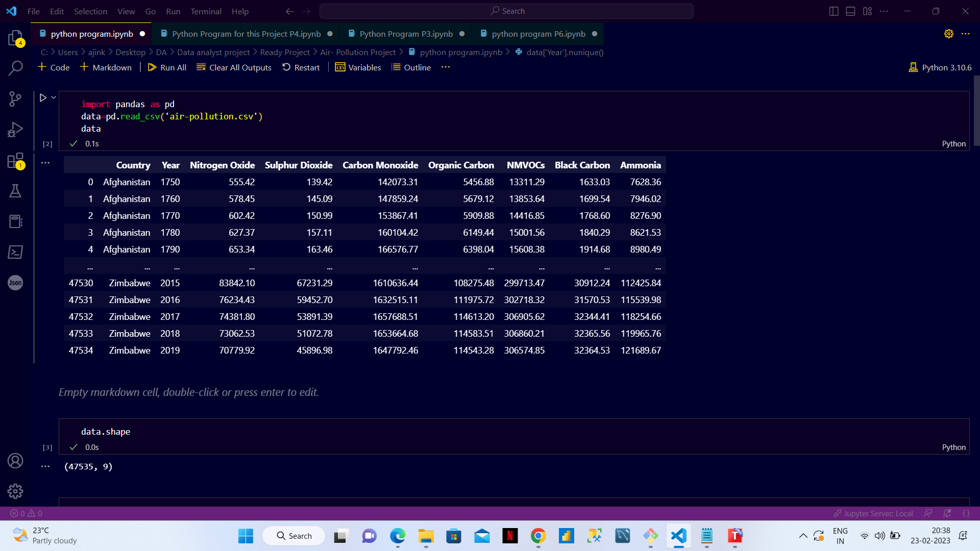Switch to Python Program P3.ipynb tab
Viewport: 980px width, 551px height.
coord(406,34)
